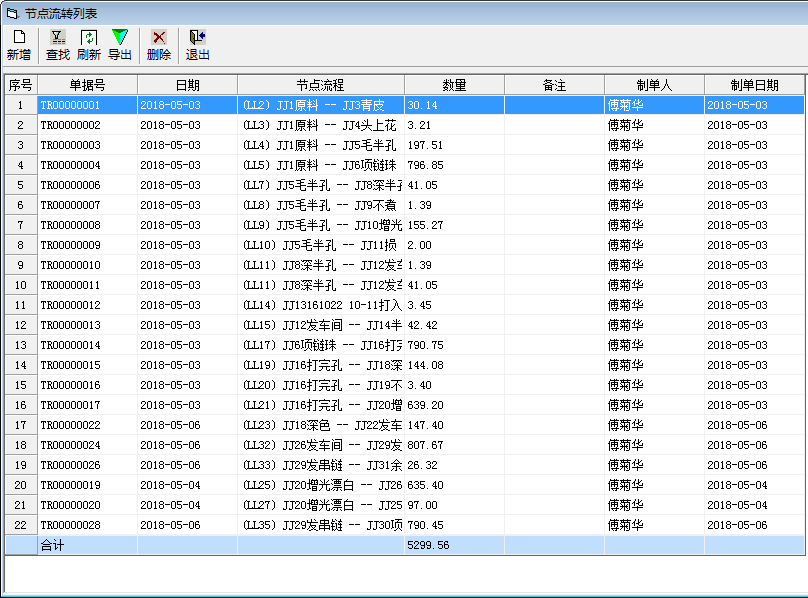The image size is (808, 598).
Task: Click document number TR00000003
Action: pos(88,145)
